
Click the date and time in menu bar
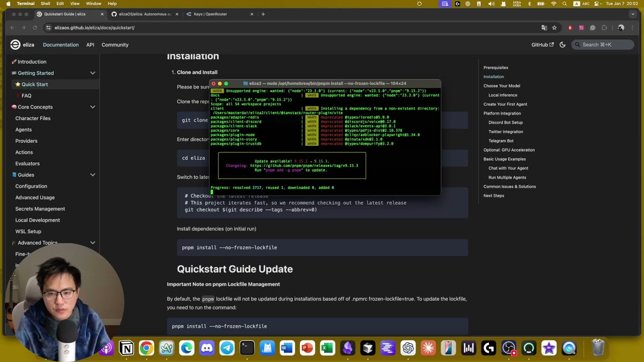(622, 4)
